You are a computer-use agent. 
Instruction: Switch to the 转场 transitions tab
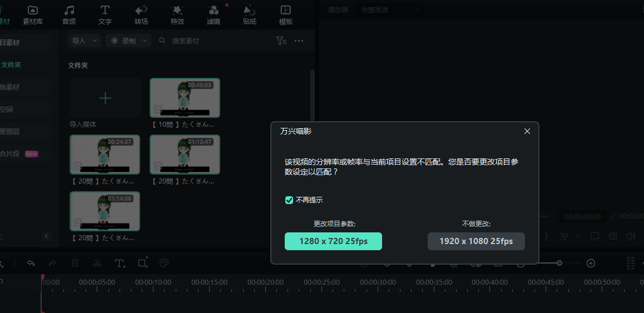(x=141, y=15)
